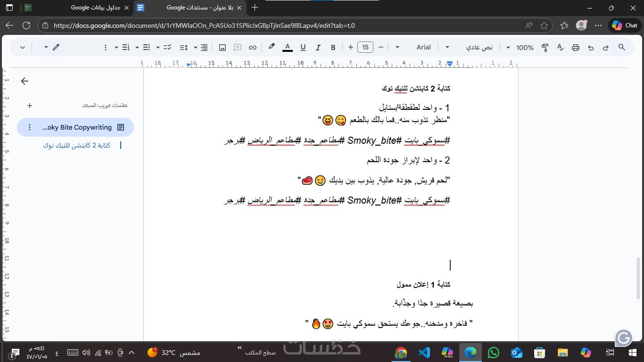This screenshot has height=362, width=644.
Task: Toggle underline formatting
Action: coord(303,47)
